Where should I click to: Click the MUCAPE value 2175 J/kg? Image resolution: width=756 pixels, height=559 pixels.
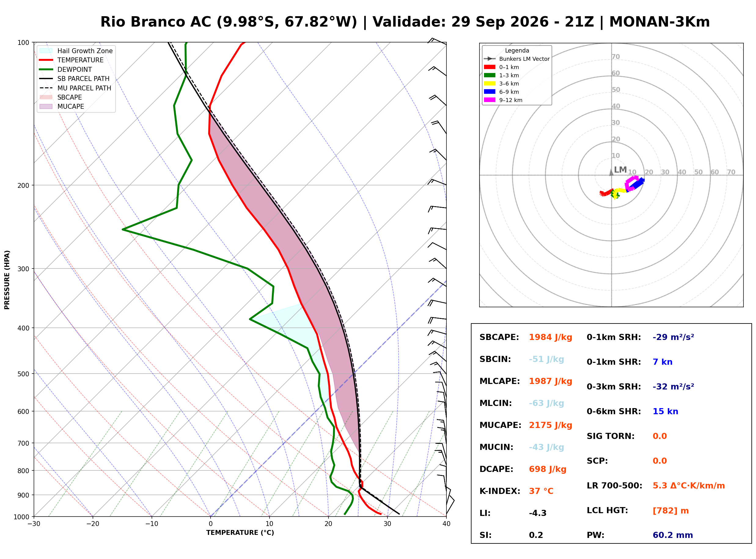tap(551, 425)
